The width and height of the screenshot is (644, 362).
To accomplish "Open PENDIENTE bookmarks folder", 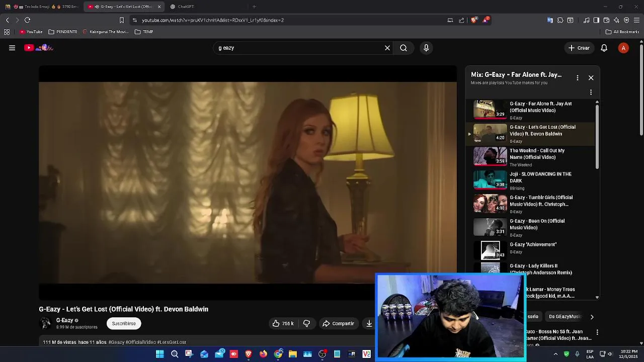I will (x=63, y=32).
